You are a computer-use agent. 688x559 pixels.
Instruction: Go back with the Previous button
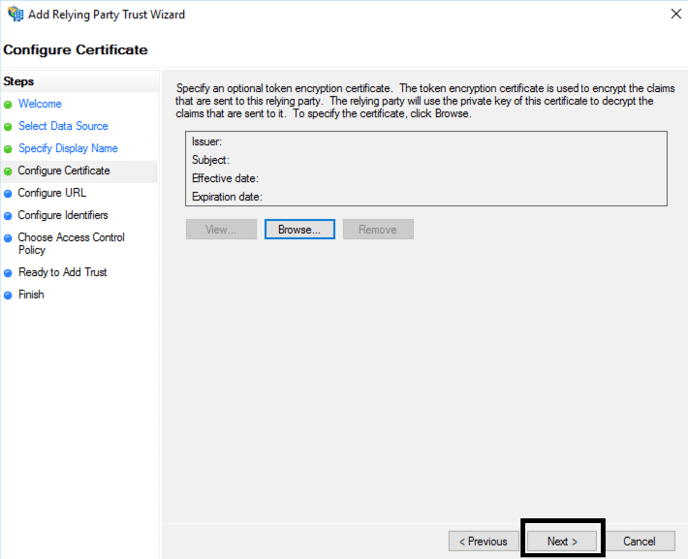[483, 541]
